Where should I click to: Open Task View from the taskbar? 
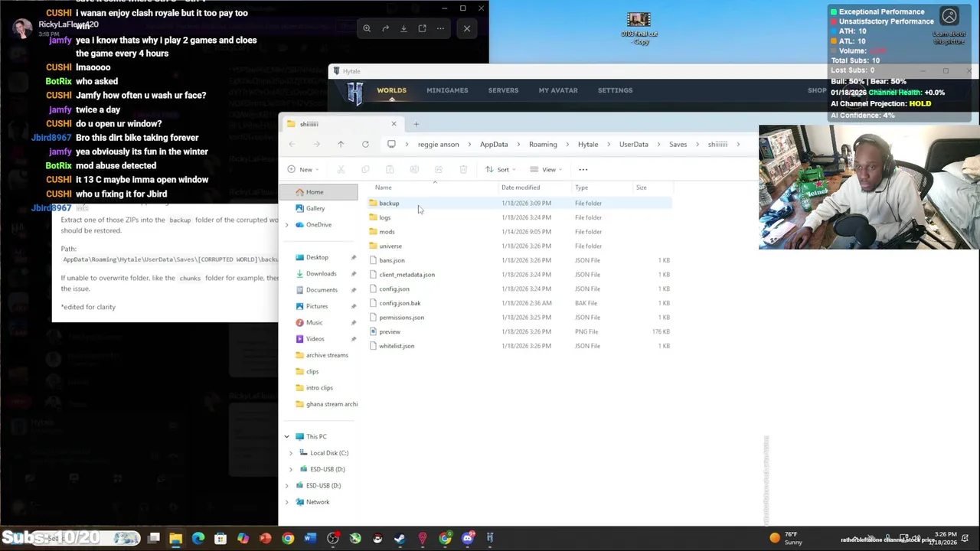154,539
